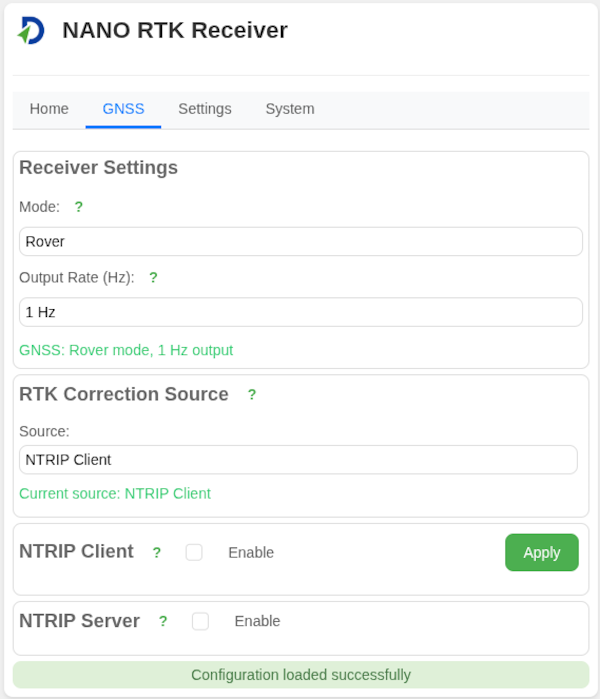Select the GNSS tab
Viewport: 600px width, 699px height.
click(x=123, y=109)
